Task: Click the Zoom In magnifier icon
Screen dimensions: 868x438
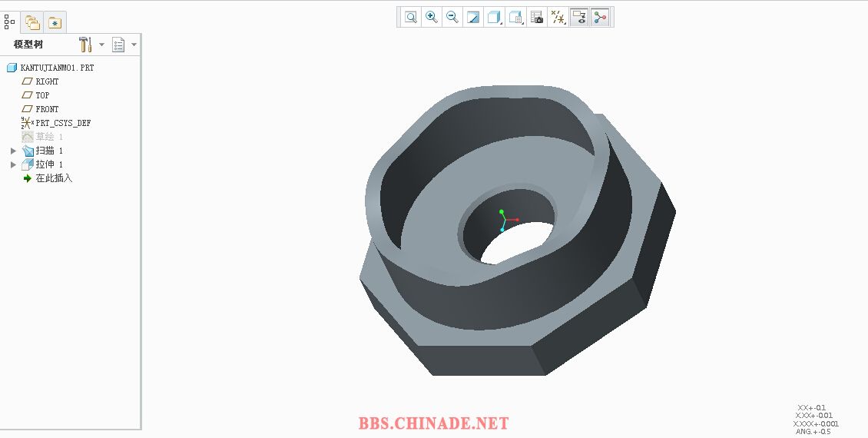Action: point(431,17)
